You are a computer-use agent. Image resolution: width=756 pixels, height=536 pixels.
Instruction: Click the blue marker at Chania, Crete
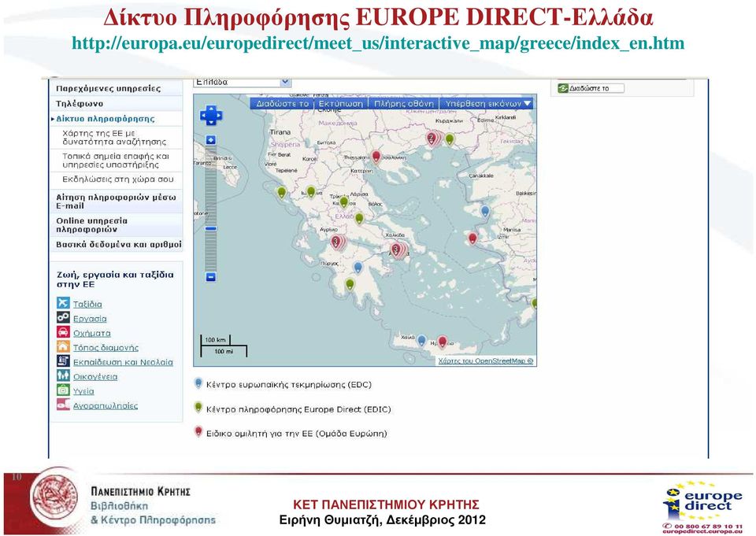point(421,341)
